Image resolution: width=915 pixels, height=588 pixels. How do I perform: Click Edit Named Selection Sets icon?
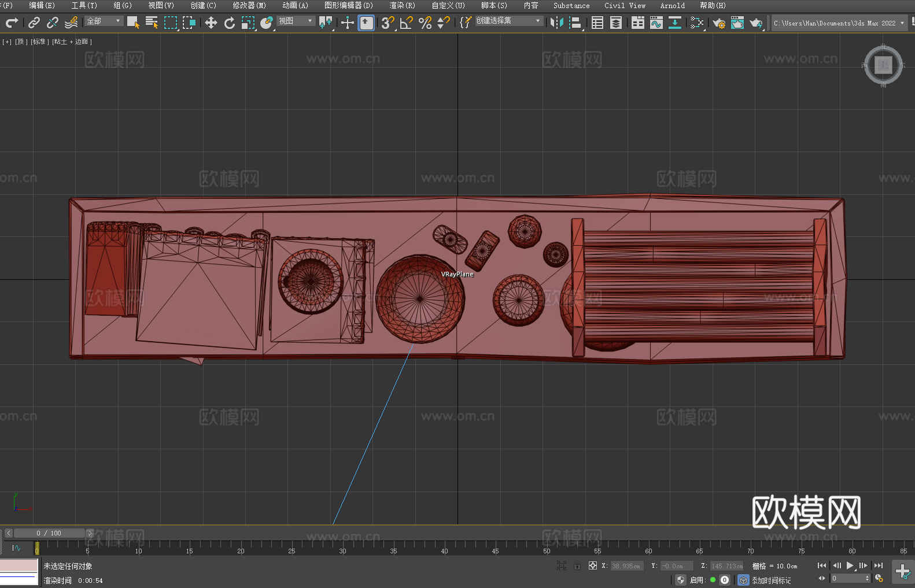465,23
